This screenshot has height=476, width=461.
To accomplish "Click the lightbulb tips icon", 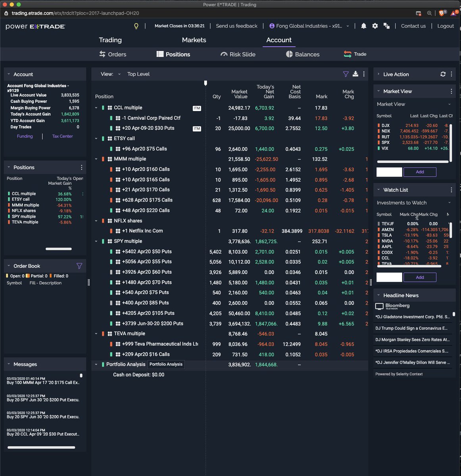I will pyautogui.click(x=136, y=26).
